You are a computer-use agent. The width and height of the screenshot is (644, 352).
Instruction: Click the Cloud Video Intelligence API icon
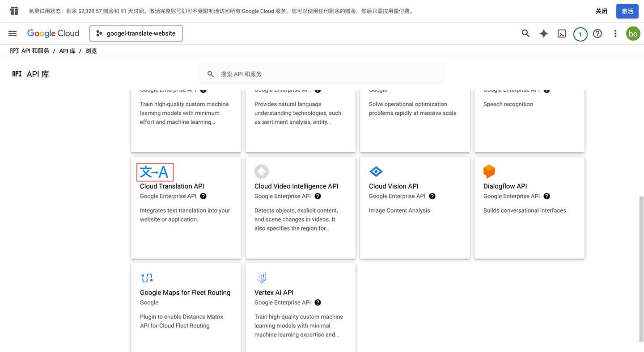pos(262,172)
